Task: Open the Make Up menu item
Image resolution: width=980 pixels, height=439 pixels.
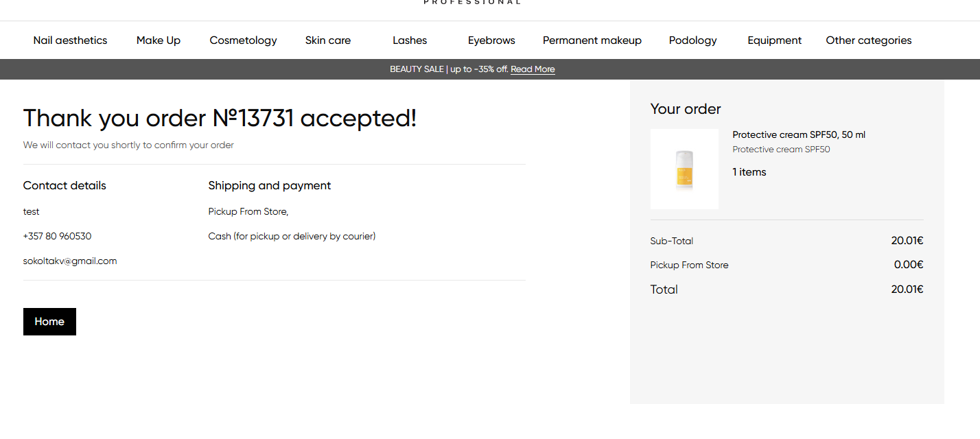Action: [159, 40]
